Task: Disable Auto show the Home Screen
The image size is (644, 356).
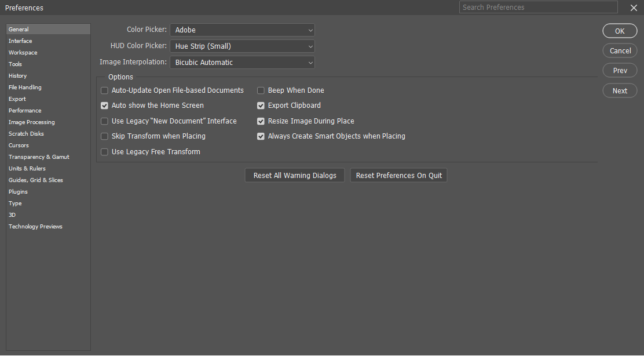Action: point(104,106)
